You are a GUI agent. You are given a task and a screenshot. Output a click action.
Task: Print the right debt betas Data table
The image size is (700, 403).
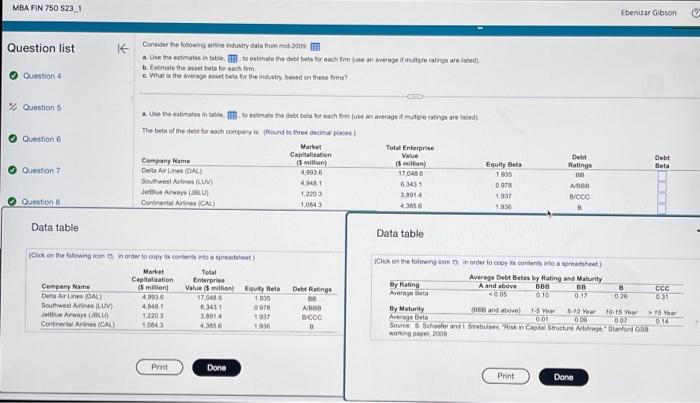[x=506, y=376]
